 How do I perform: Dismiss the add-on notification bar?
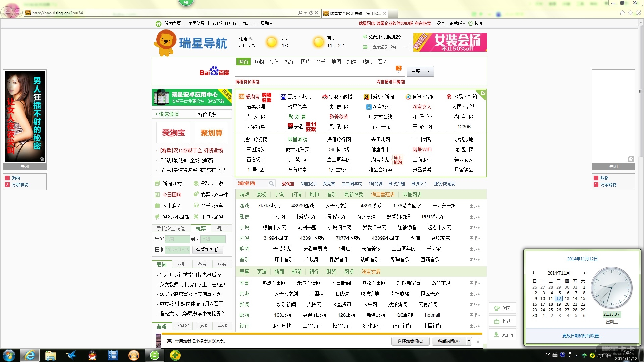[x=478, y=342]
